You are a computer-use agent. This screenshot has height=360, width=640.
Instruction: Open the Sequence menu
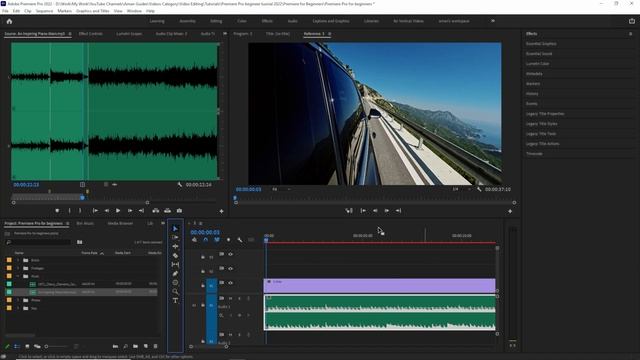tap(44, 11)
